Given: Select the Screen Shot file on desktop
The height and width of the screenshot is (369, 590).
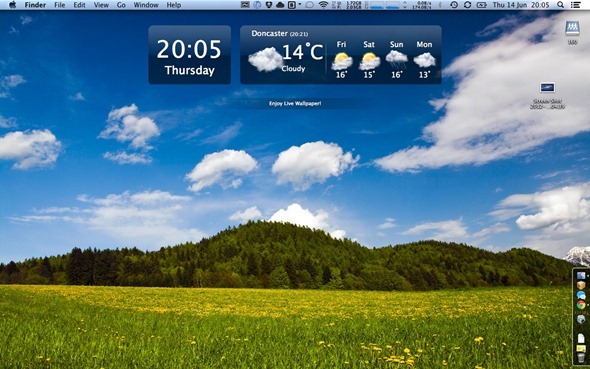Looking at the screenshot, I should point(547,95).
